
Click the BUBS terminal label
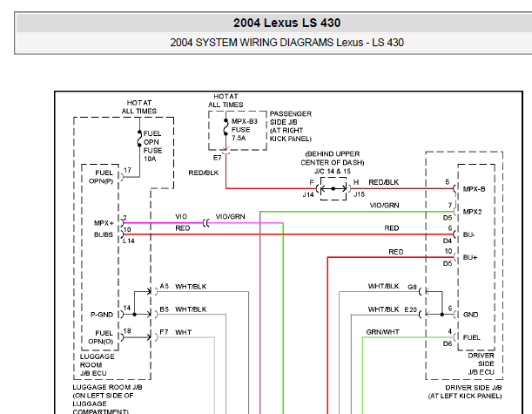(x=104, y=234)
